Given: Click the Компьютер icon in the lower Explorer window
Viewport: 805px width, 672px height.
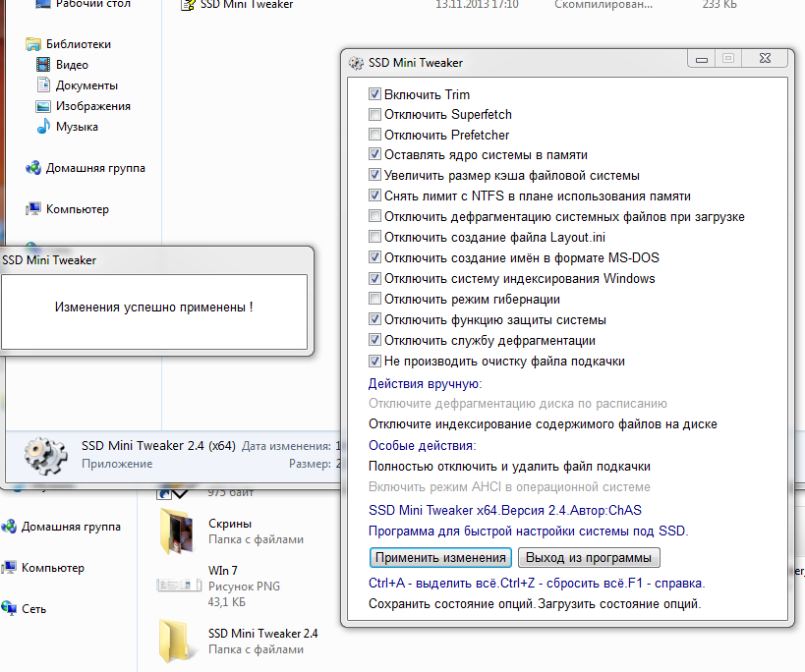Looking at the screenshot, I should [9, 567].
